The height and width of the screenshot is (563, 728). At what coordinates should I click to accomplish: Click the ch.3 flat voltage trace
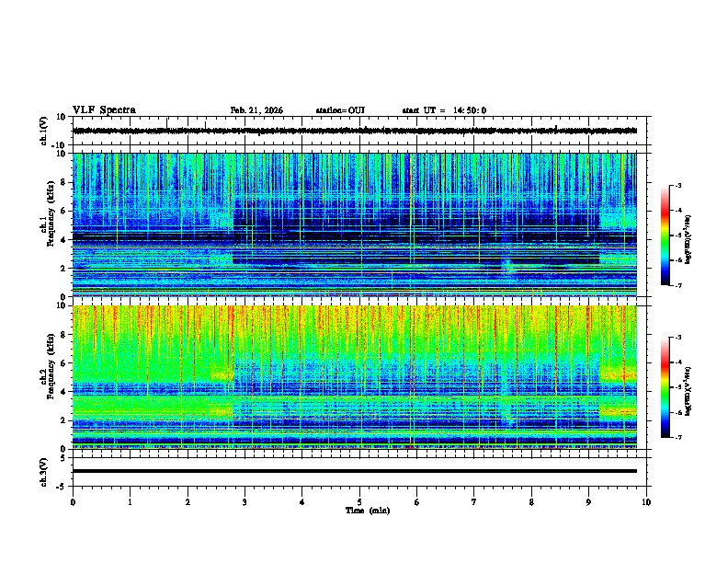click(x=355, y=471)
